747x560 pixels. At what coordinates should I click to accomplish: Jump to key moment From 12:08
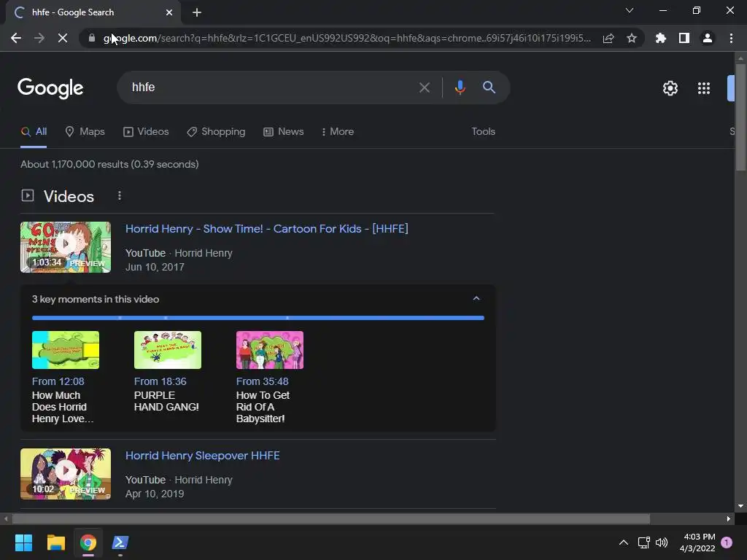(x=58, y=381)
